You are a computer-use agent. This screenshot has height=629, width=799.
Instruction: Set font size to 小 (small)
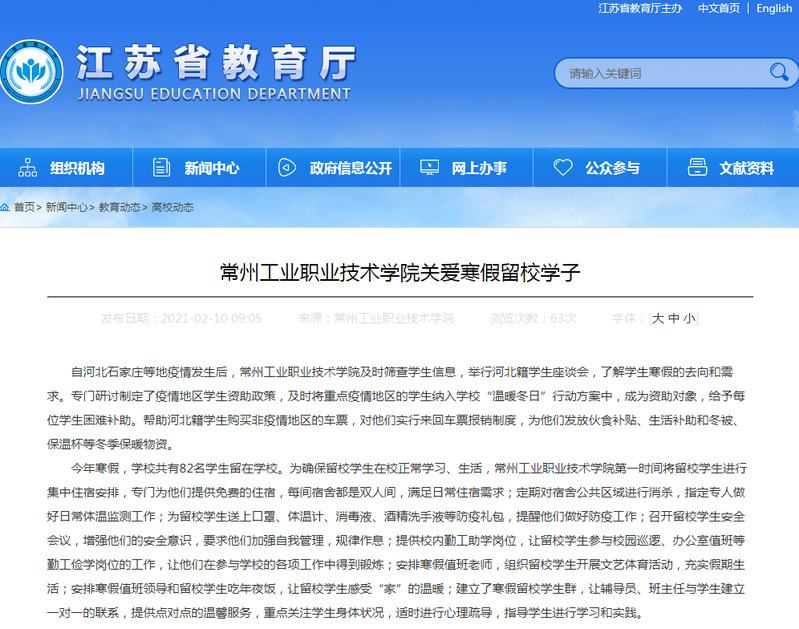[689, 318]
